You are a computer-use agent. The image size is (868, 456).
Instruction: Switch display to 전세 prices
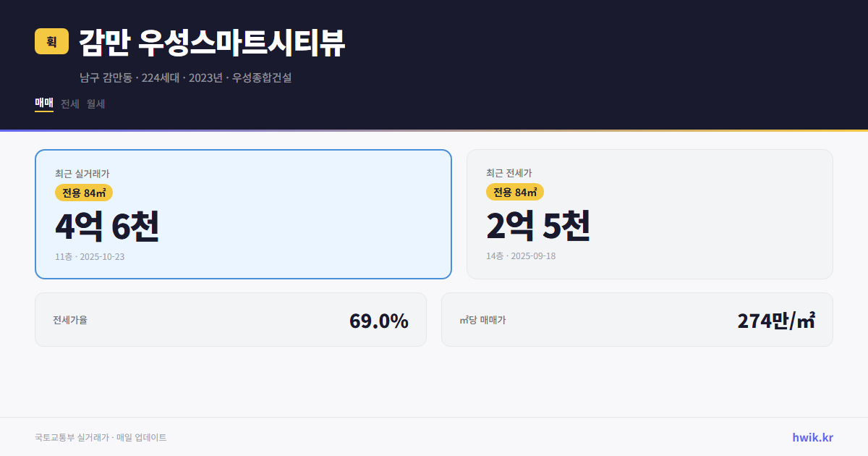coord(69,104)
